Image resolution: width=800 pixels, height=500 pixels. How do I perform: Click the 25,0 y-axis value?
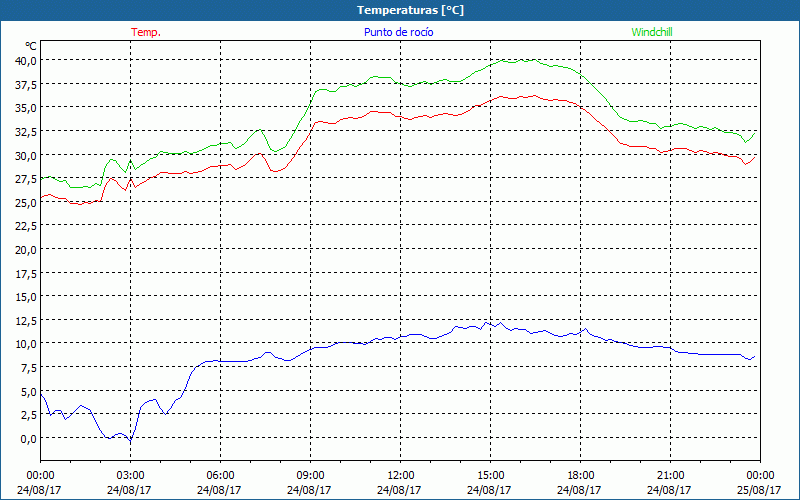coord(27,203)
